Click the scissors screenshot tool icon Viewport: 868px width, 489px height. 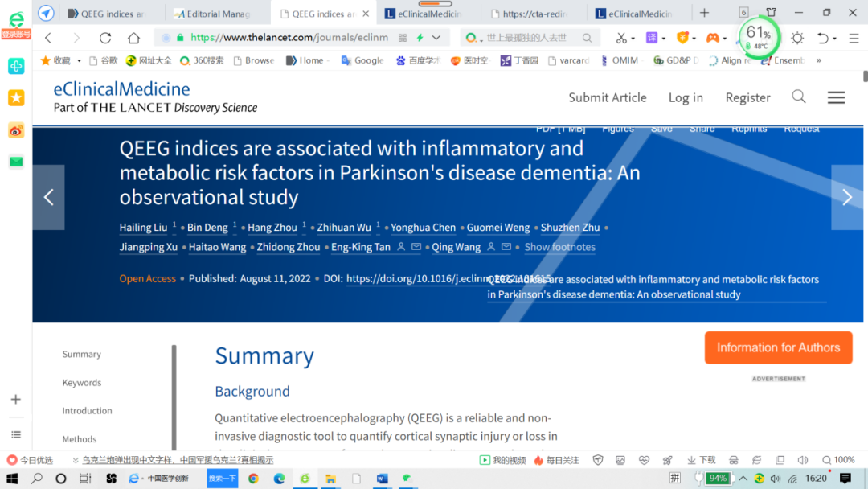tap(620, 38)
